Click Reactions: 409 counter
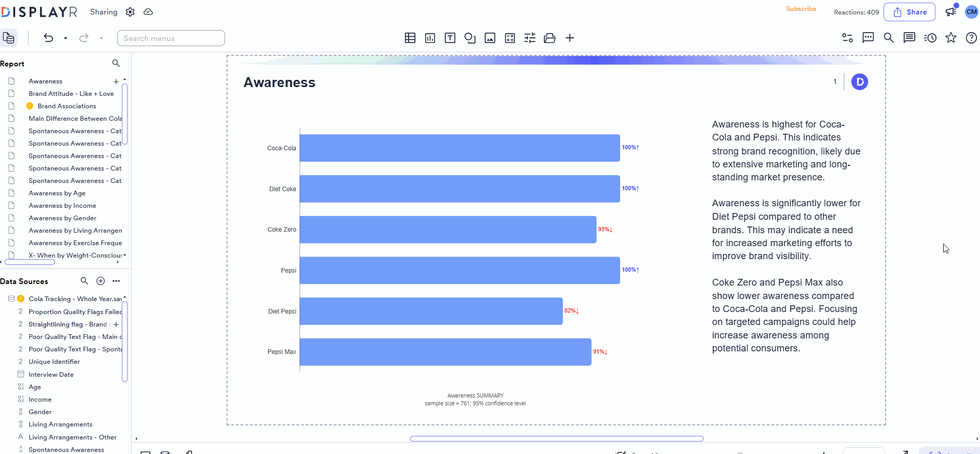 click(x=857, y=12)
